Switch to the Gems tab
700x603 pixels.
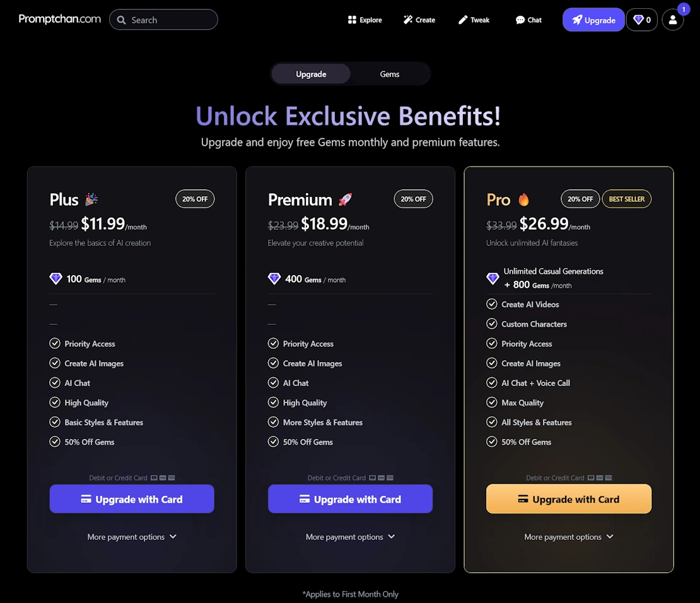click(x=390, y=74)
